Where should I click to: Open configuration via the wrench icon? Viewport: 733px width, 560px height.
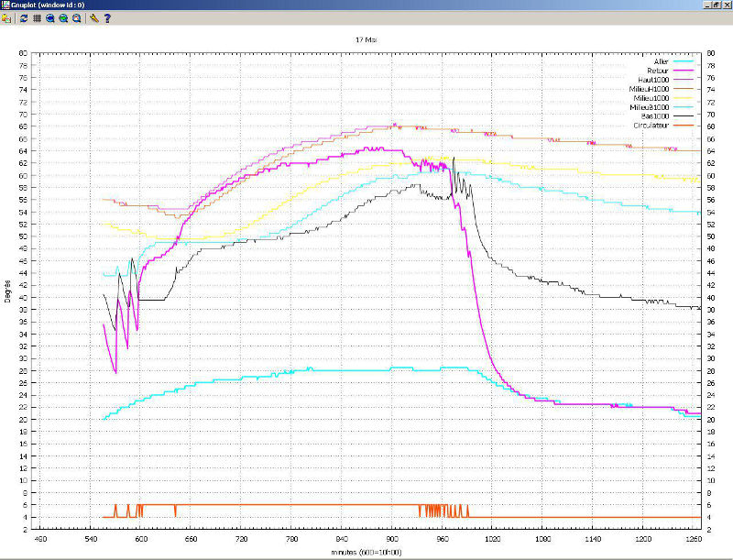click(x=94, y=17)
